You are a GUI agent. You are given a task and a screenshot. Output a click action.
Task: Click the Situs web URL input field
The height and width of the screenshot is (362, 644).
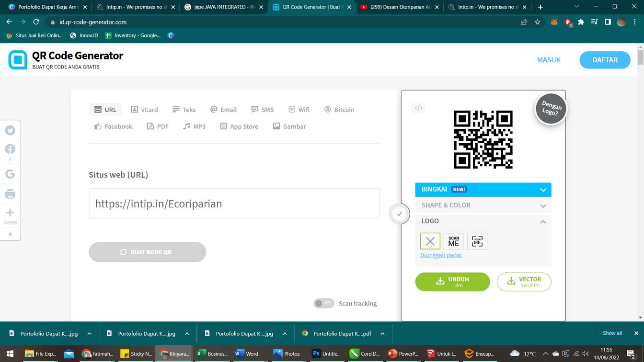234,204
